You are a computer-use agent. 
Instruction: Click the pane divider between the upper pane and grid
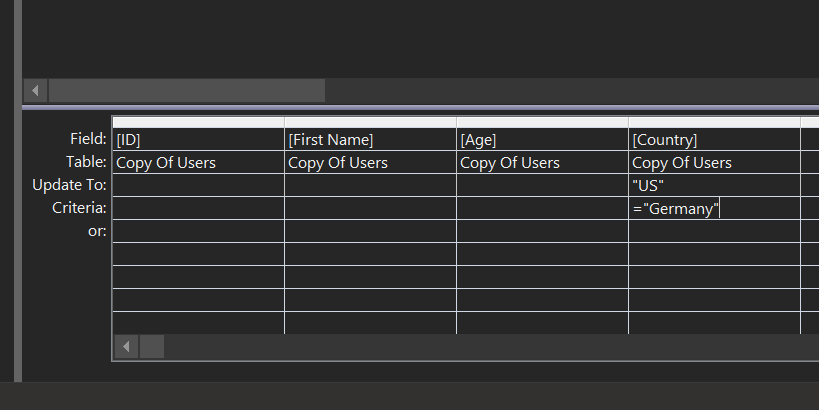pos(420,107)
